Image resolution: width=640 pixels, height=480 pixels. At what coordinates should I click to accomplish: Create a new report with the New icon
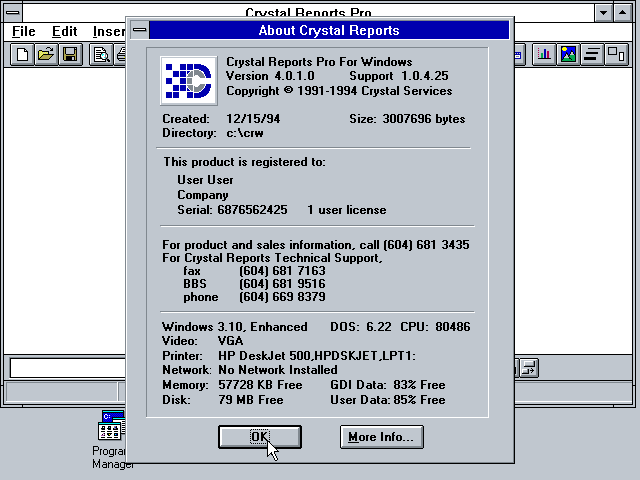[22, 55]
